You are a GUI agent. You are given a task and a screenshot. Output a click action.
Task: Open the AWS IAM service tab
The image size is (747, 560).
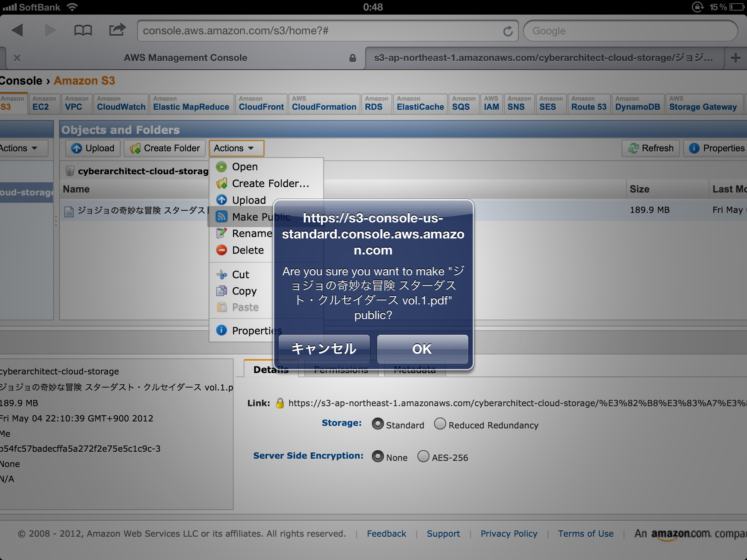point(491,104)
